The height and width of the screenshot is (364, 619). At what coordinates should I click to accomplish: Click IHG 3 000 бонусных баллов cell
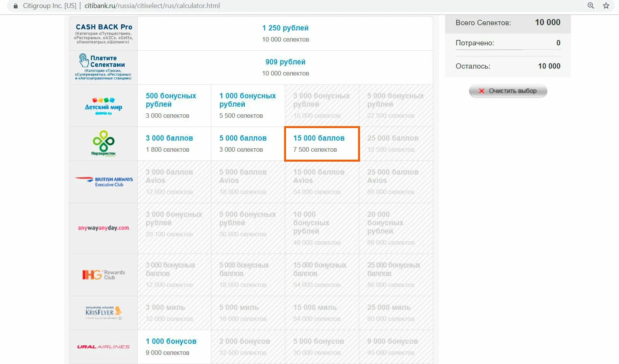(174, 275)
